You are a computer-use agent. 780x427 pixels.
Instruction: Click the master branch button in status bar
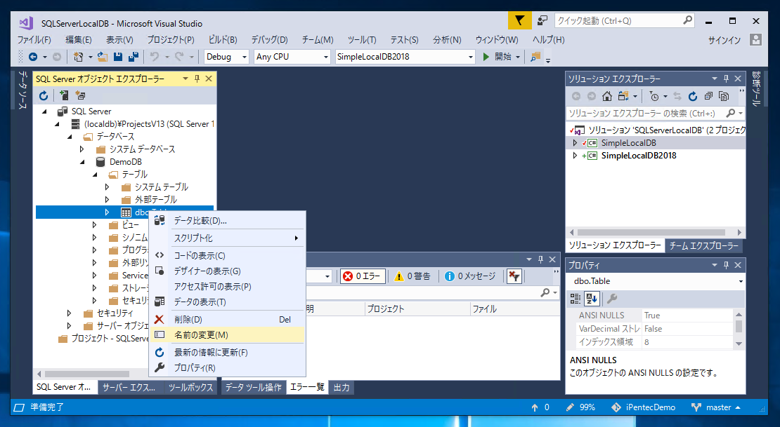716,407
